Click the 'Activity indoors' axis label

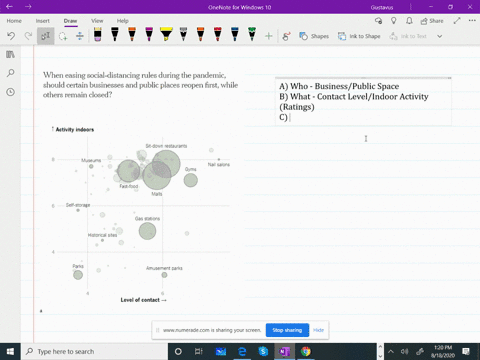click(75, 129)
